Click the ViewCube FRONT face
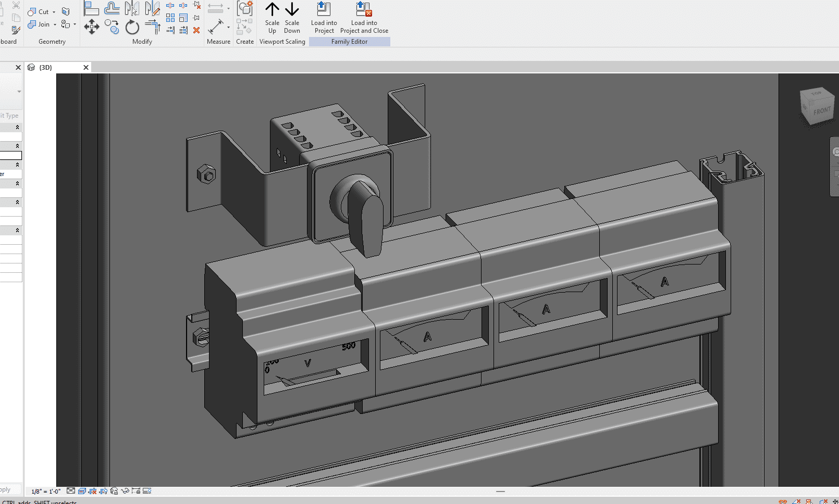This screenshot has width=839, height=504. point(821,111)
